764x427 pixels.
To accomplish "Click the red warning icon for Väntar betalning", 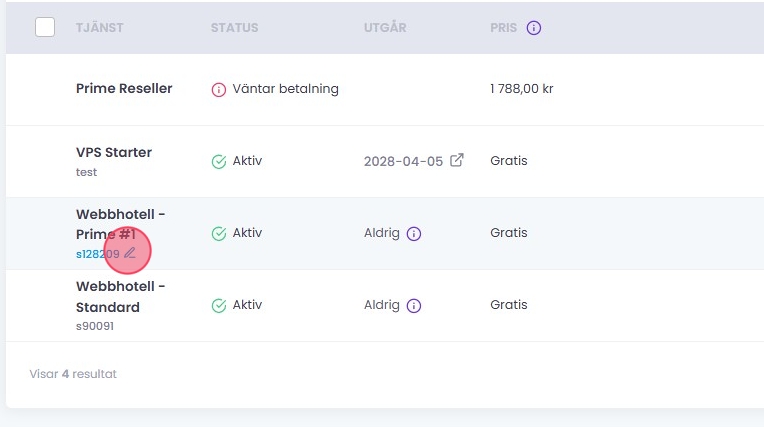I will pos(219,89).
